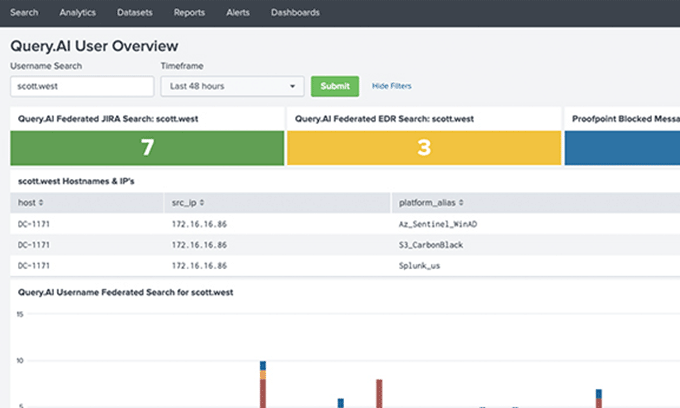The image size is (680, 408).
Task: Select host DC-1171 in Az_Sentinel_WinAD row
Action: pos(34,224)
